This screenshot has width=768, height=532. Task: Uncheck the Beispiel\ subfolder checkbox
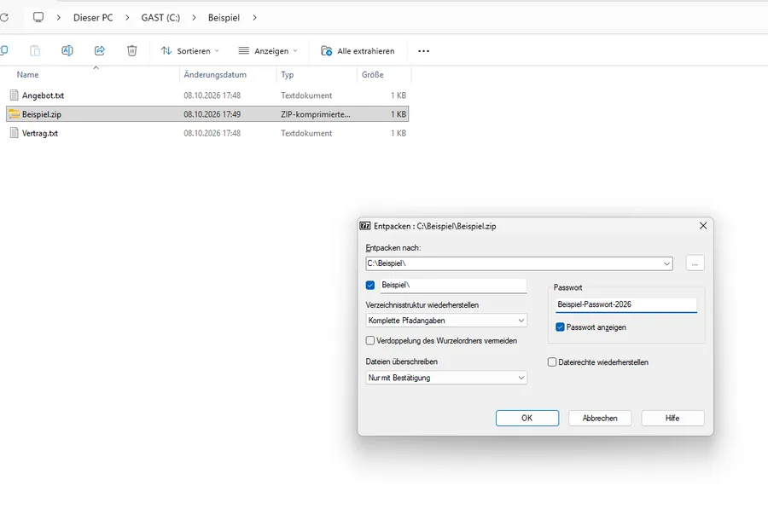[x=370, y=286]
